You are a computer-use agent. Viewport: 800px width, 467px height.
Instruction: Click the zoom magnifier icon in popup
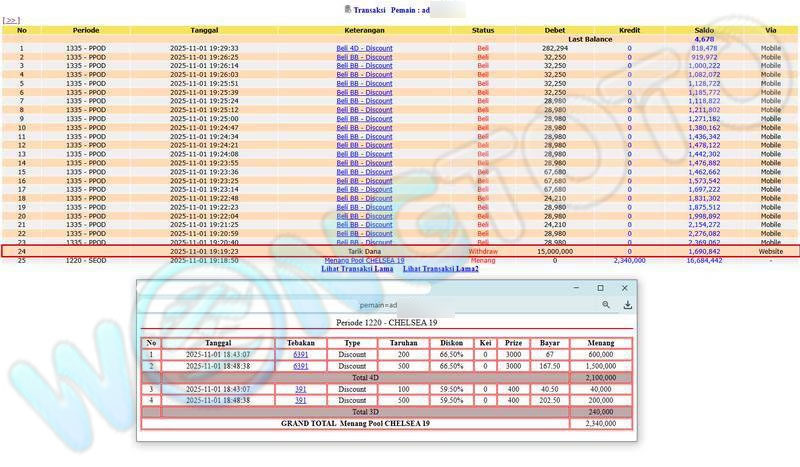[606, 305]
